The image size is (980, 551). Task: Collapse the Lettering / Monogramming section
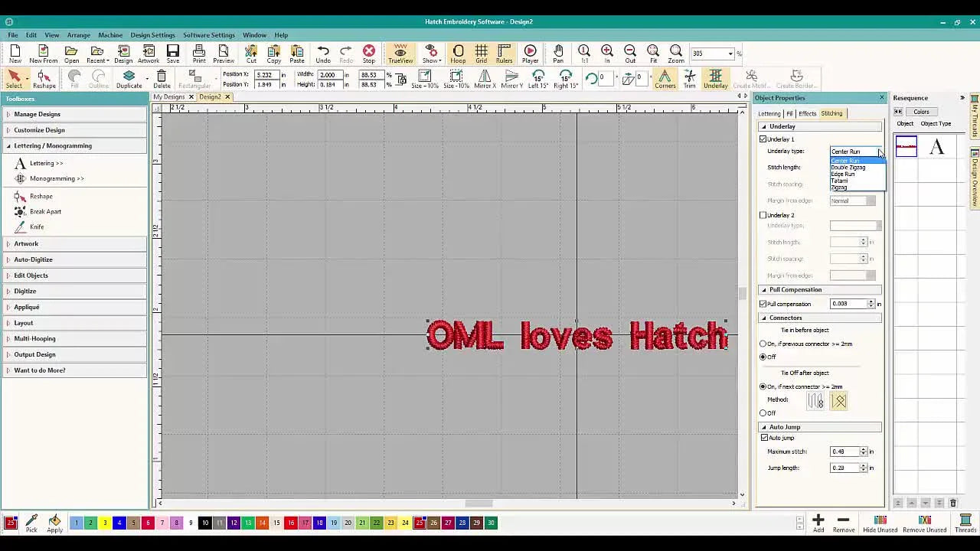75,145
